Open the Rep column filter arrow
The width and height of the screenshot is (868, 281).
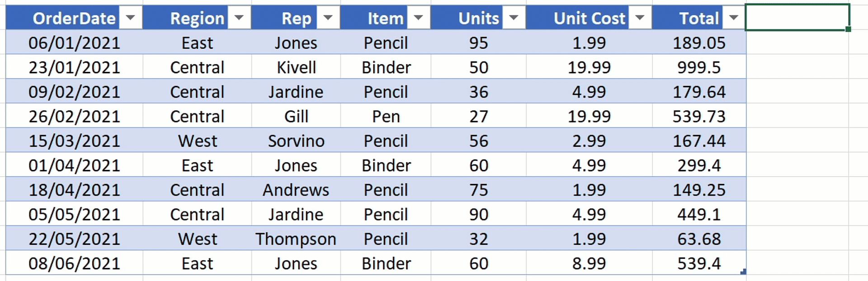(x=328, y=18)
